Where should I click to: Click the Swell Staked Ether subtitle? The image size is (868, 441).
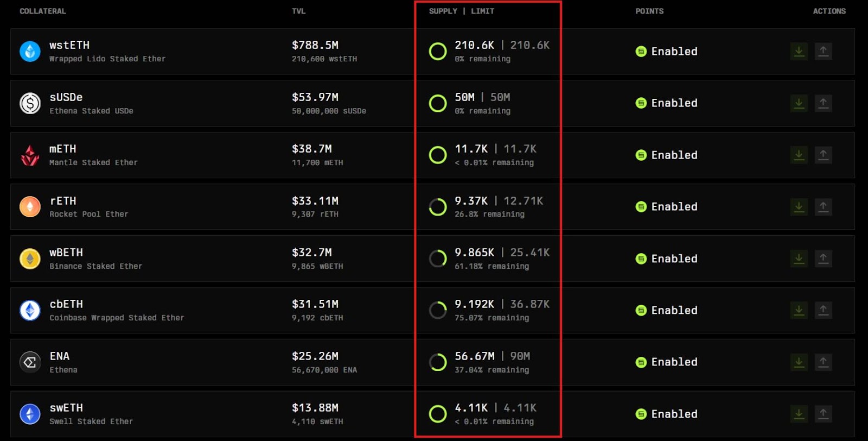tap(91, 421)
